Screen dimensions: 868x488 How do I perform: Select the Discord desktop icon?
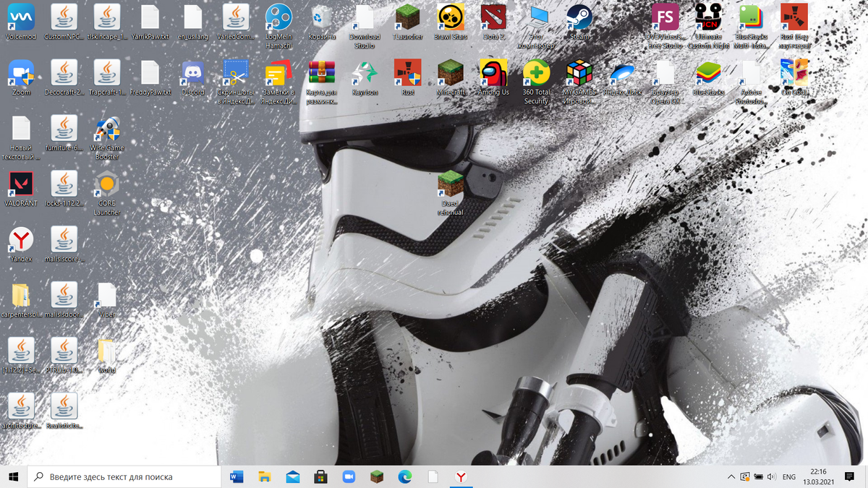(192, 77)
